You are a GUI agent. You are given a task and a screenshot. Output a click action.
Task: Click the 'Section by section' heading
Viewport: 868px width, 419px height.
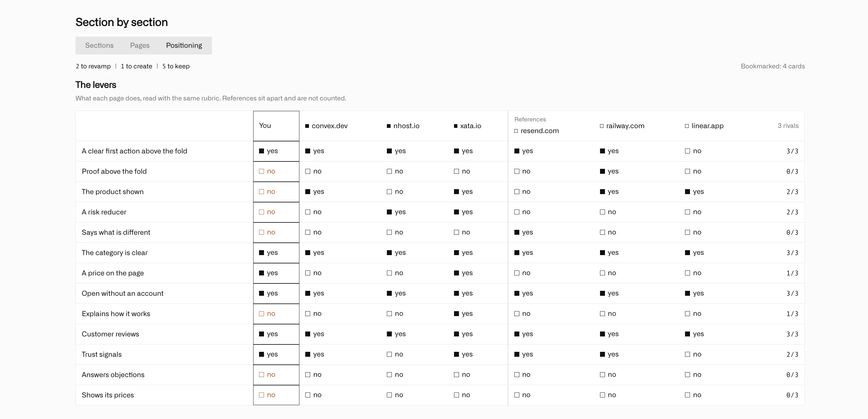click(x=122, y=22)
